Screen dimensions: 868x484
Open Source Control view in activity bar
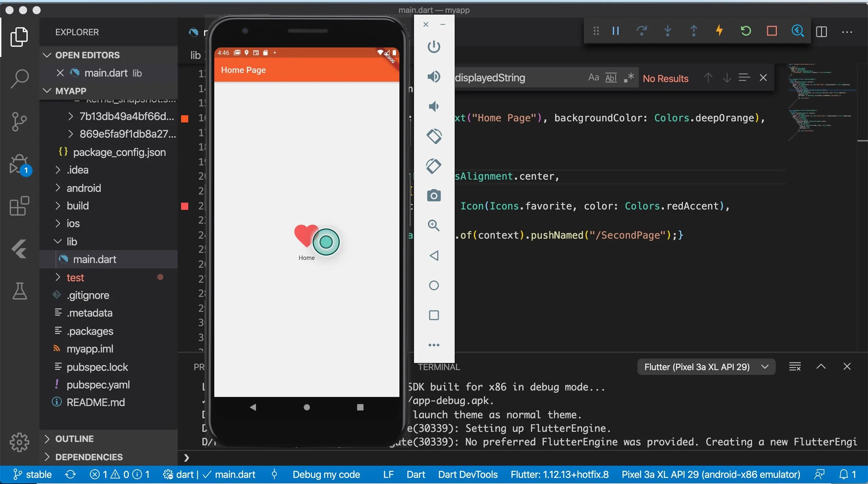(19, 121)
